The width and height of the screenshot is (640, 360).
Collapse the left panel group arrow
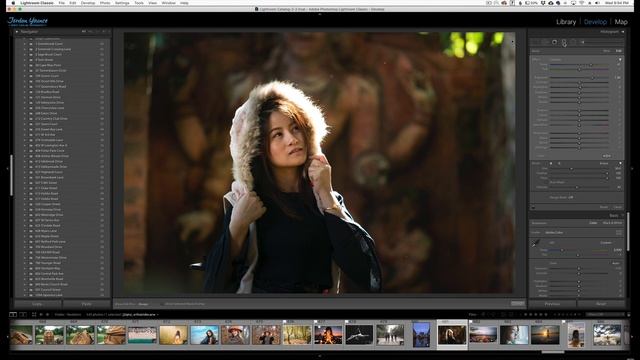[7, 168]
